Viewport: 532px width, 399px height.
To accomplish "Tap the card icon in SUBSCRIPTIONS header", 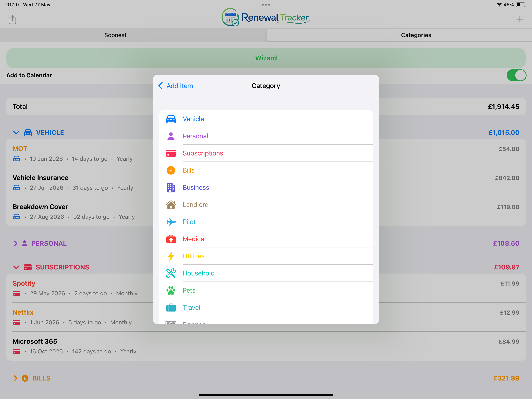I will tap(28, 267).
